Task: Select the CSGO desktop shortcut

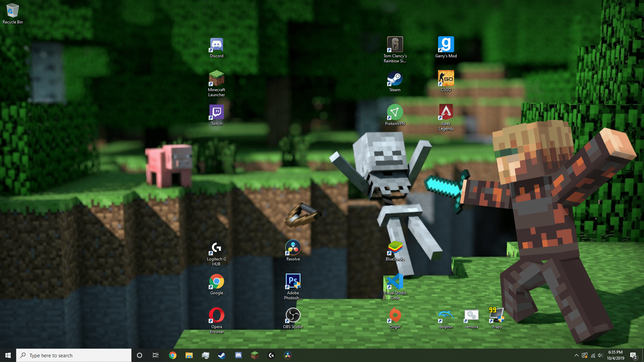Action: [x=446, y=81]
